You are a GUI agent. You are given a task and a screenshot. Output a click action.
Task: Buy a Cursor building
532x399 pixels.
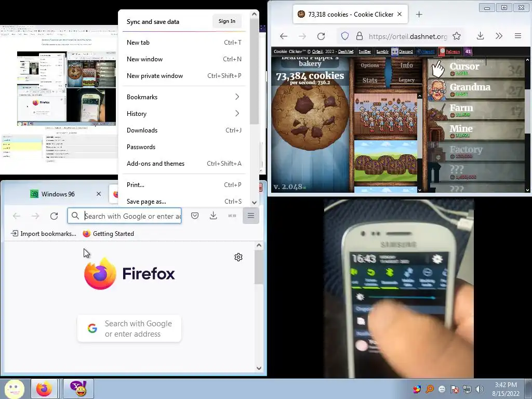click(476, 69)
